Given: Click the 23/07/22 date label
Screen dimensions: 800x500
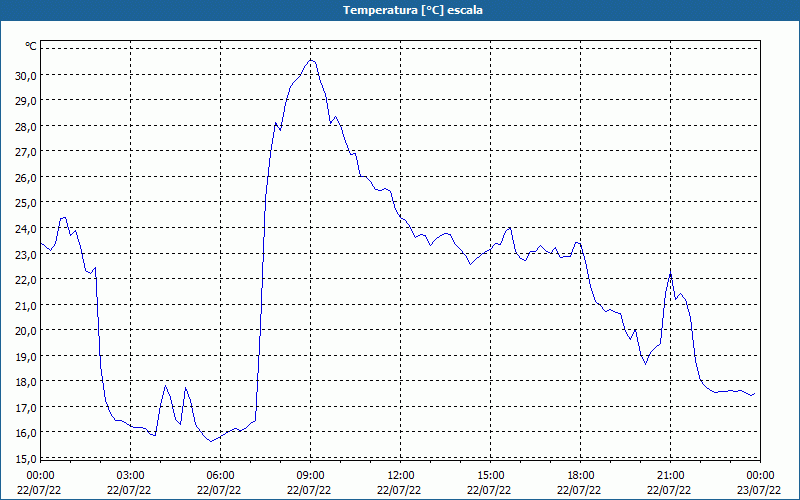Looking at the screenshot, I should click(760, 490).
